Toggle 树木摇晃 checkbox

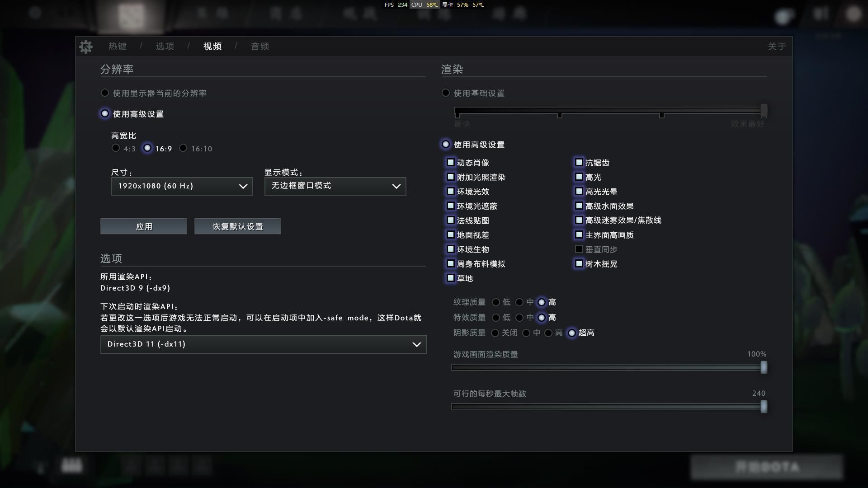[579, 263]
